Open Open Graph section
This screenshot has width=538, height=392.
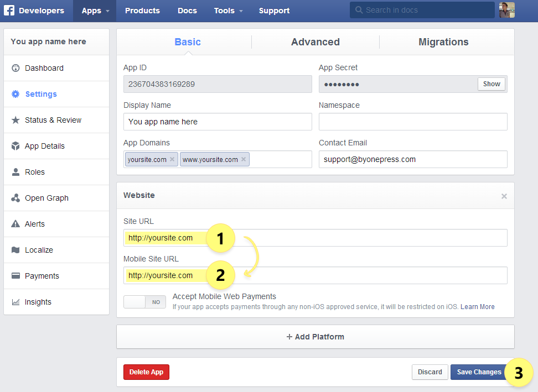tap(56, 198)
